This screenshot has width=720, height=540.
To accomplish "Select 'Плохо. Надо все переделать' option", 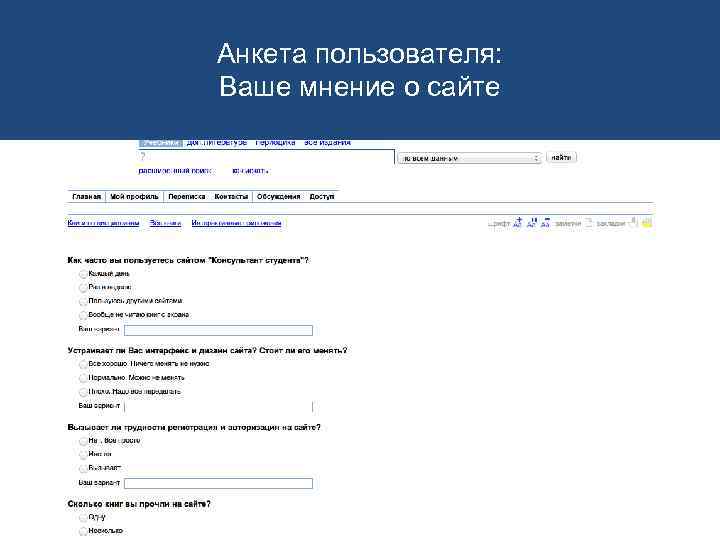I will [83, 392].
